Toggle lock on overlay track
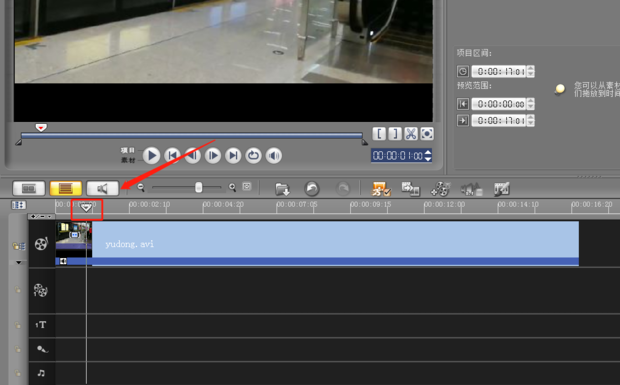The height and width of the screenshot is (385, 620). pyautogui.click(x=18, y=290)
